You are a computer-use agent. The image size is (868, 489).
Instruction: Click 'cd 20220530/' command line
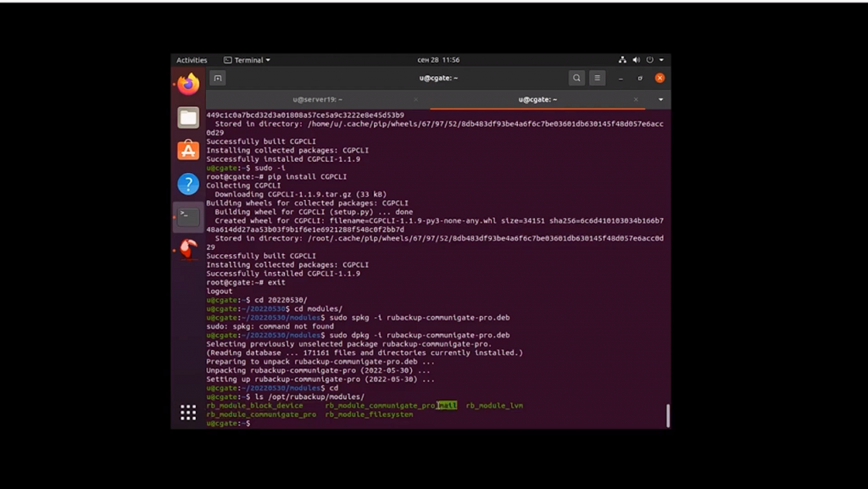(281, 300)
